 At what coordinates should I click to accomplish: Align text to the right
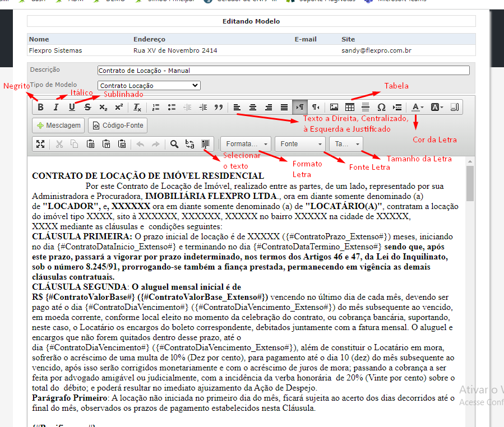pyautogui.click(x=269, y=108)
